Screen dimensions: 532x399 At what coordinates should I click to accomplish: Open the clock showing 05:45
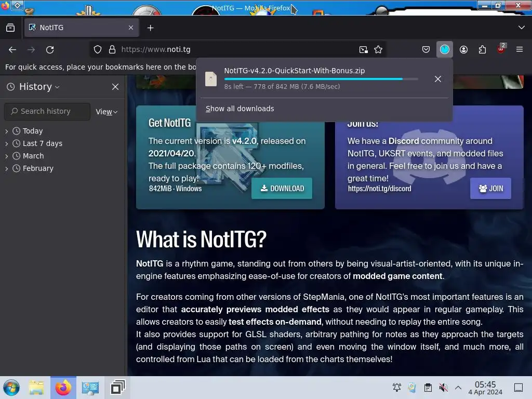[x=485, y=388]
